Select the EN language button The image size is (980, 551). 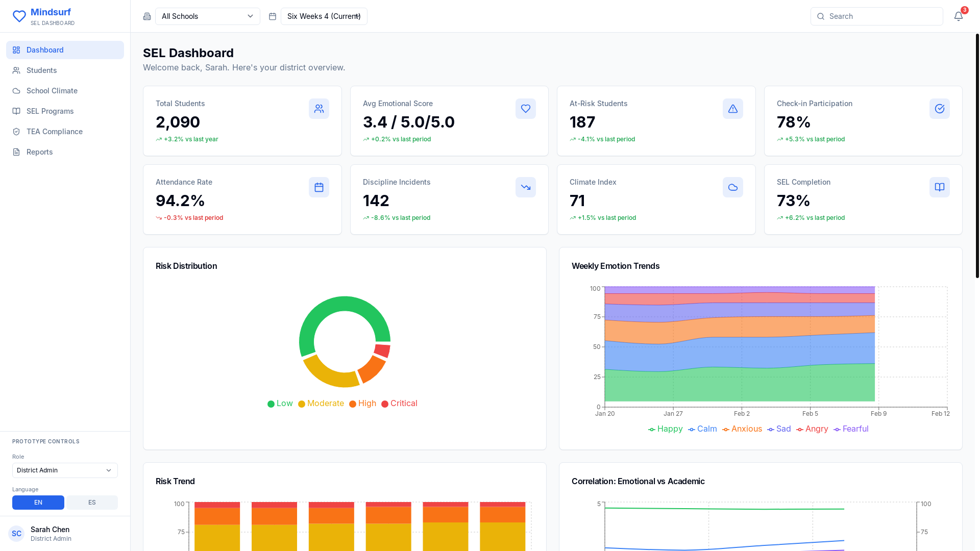click(x=38, y=503)
